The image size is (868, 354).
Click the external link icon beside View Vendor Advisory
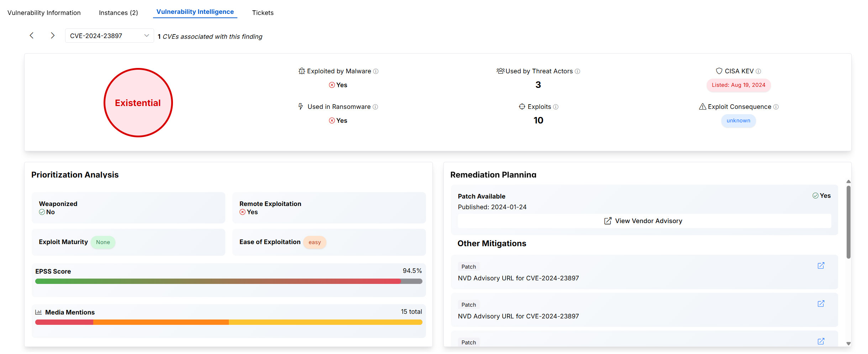point(608,221)
